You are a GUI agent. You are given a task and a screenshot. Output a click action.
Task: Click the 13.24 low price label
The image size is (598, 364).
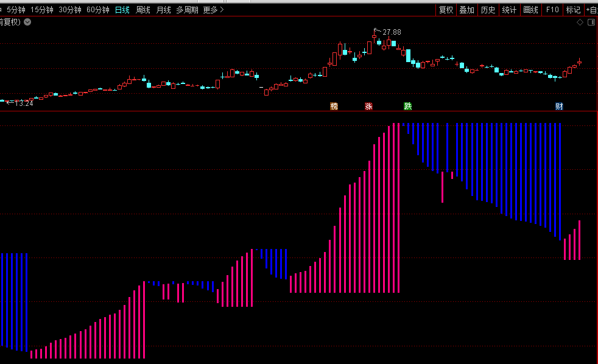coord(23,103)
